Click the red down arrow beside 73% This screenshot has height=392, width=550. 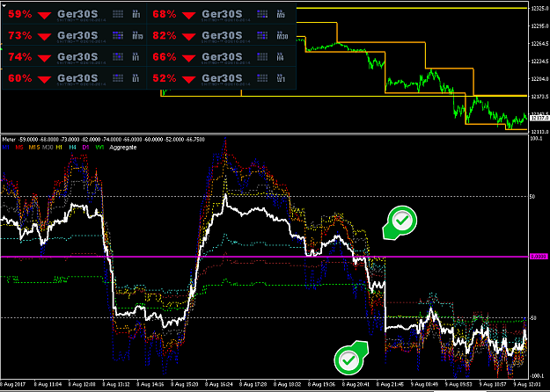(45, 37)
